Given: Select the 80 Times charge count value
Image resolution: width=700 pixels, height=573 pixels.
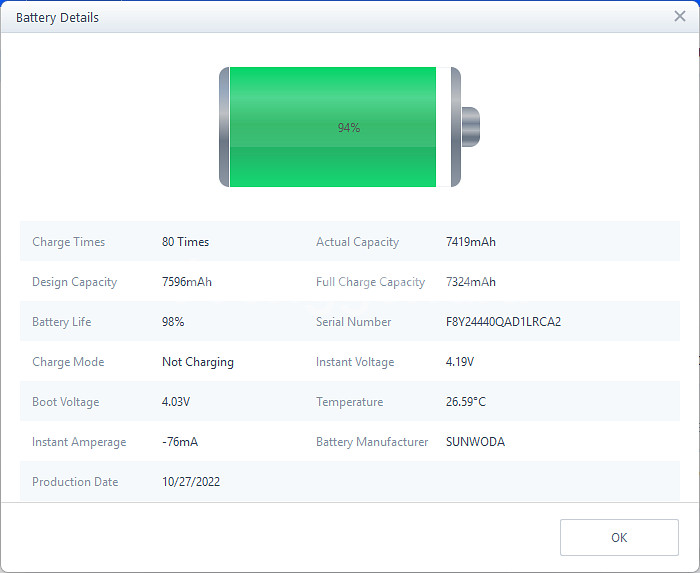Looking at the screenshot, I should (185, 242).
